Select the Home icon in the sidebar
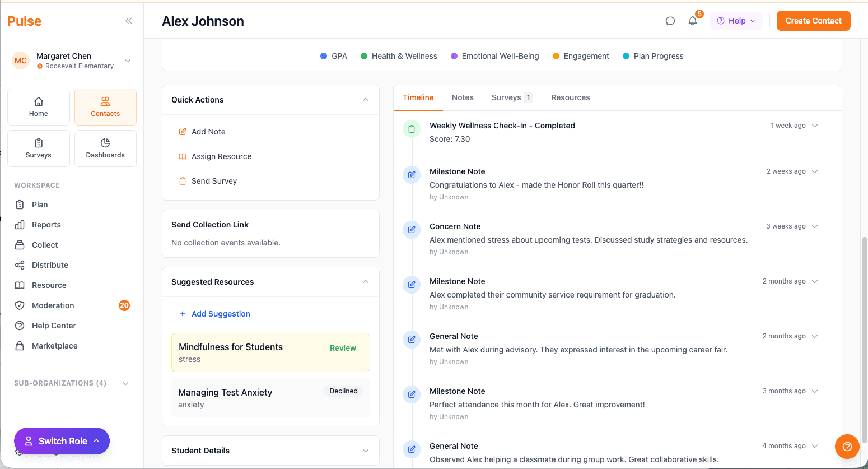Viewport: 868px width, 469px height. pyautogui.click(x=38, y=106)
